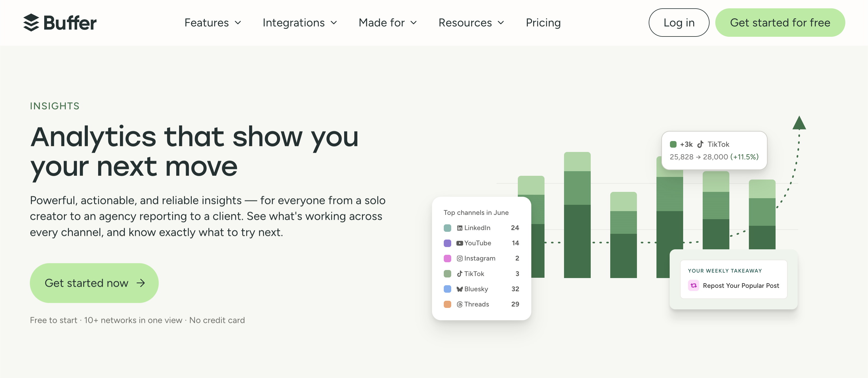Click '25,828 → 28,000 (+11.5%)' text
The height and width of the screenshot is (378, 868).
coord(714,157)
